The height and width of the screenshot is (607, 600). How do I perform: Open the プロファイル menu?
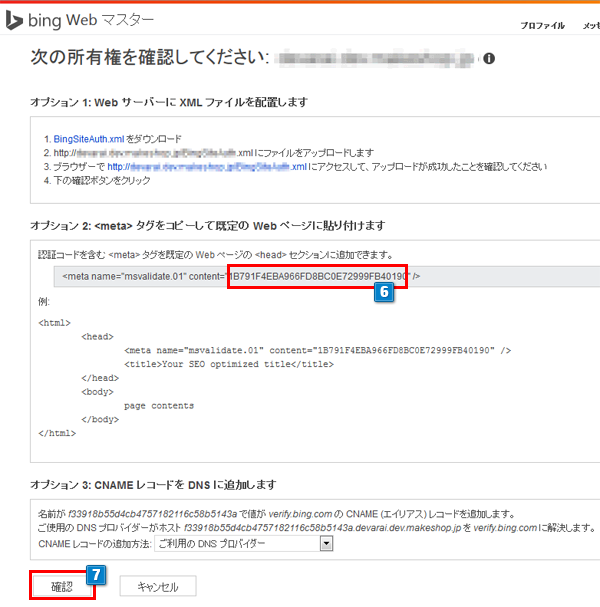(x=542, y=26)
